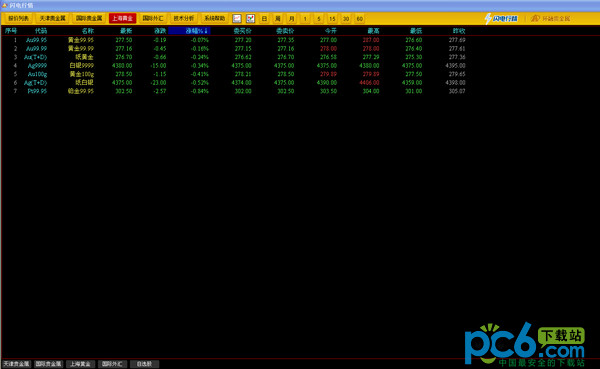Click the 闪电行情 lightning logo
The width and height of the screenshot is (600, 369).
click(x=501, y=18)
